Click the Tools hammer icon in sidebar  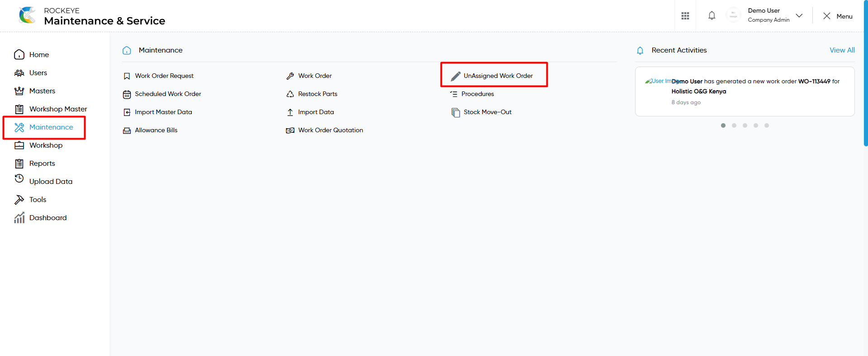coord(19,200)
